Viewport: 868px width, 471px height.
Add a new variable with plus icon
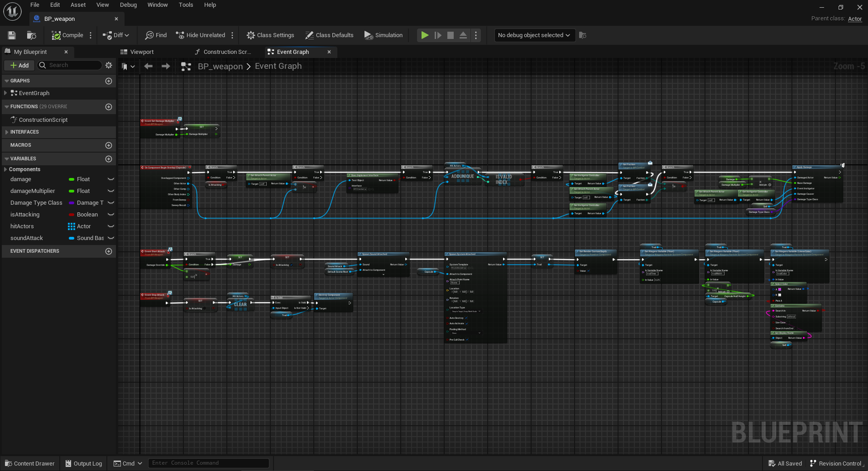pos(109,159)
